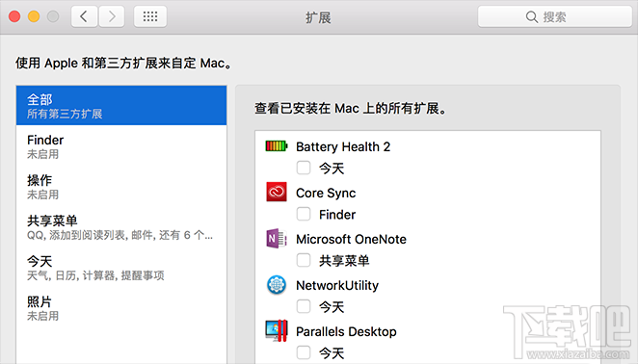Enable 今天 checkbox under Parallels Desktop

[304, 352]
